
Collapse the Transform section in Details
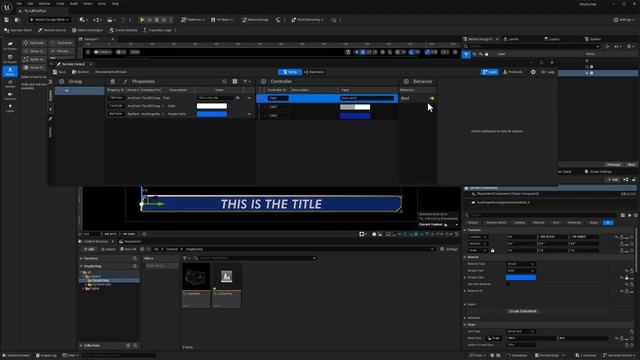[x=465, y=230]
